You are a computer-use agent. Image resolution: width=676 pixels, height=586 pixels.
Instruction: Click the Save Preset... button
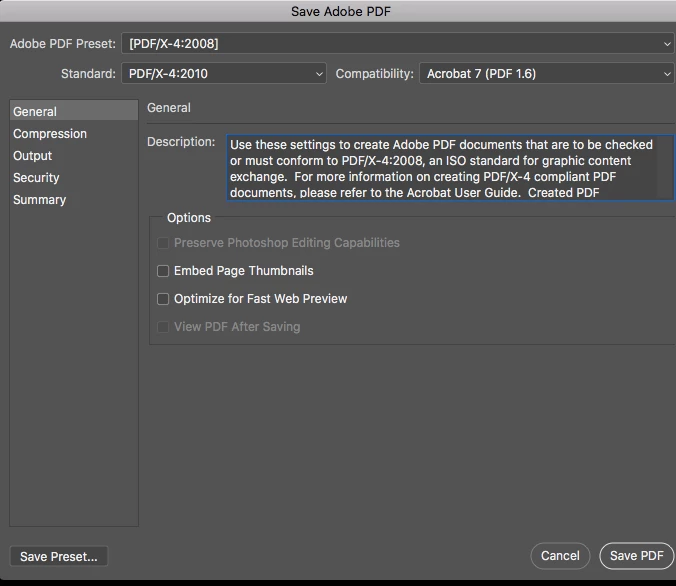pos(59,556)
